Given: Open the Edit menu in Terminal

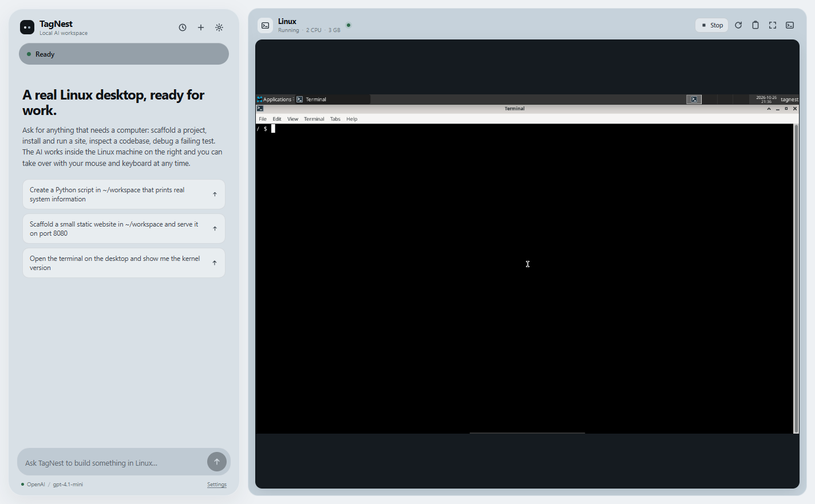Looking at the screenshot, I should (x=277, y=119).
